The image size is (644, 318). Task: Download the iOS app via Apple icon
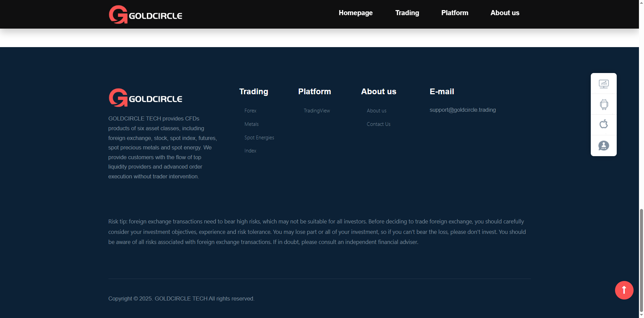pos(604,124)
